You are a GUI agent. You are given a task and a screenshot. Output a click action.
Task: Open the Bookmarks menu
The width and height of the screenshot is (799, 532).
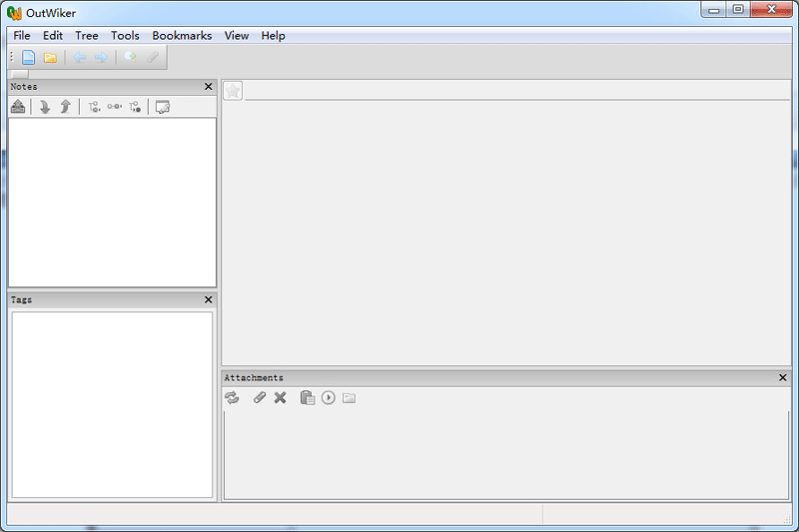(182, 36)
